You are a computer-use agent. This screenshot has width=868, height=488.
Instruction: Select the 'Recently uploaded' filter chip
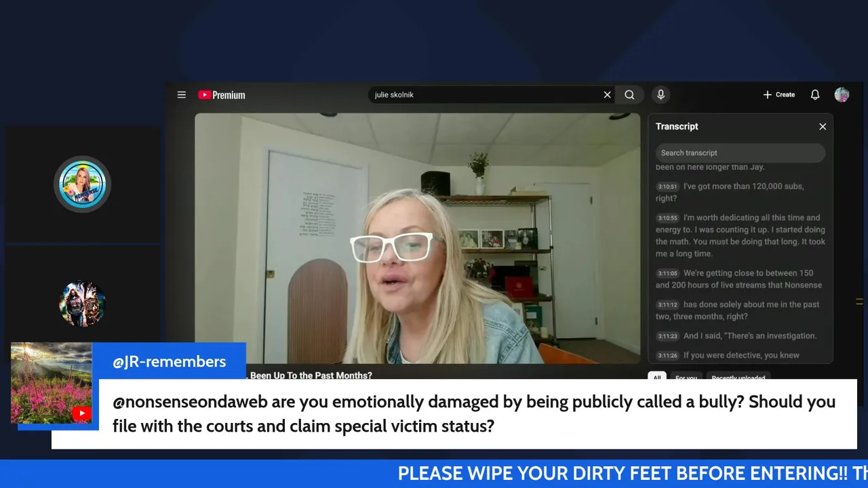pos(738,377)
